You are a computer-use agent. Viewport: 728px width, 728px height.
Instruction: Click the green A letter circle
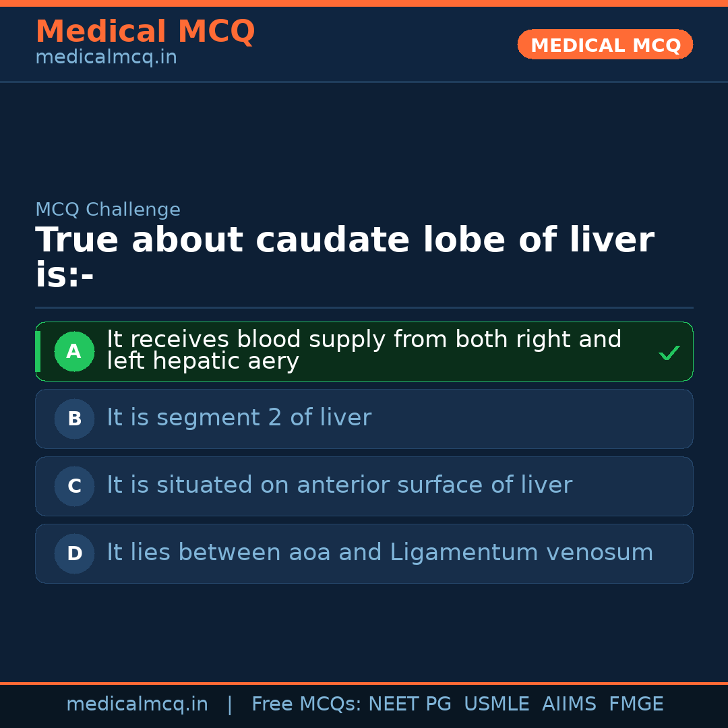click(x=74, y=351)
